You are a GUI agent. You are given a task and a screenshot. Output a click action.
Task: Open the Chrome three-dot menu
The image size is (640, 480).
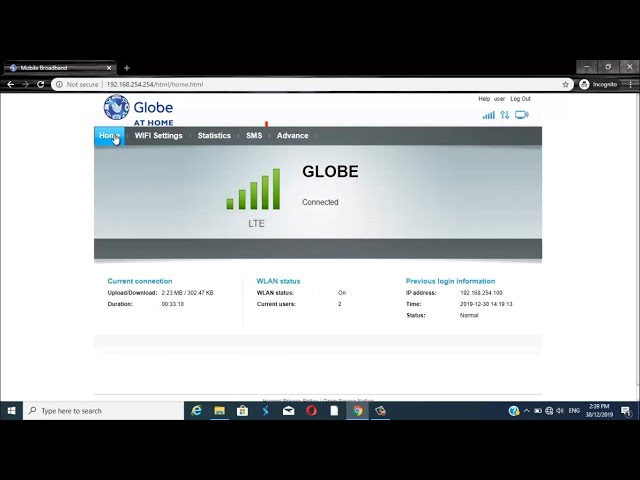(630, 84)
